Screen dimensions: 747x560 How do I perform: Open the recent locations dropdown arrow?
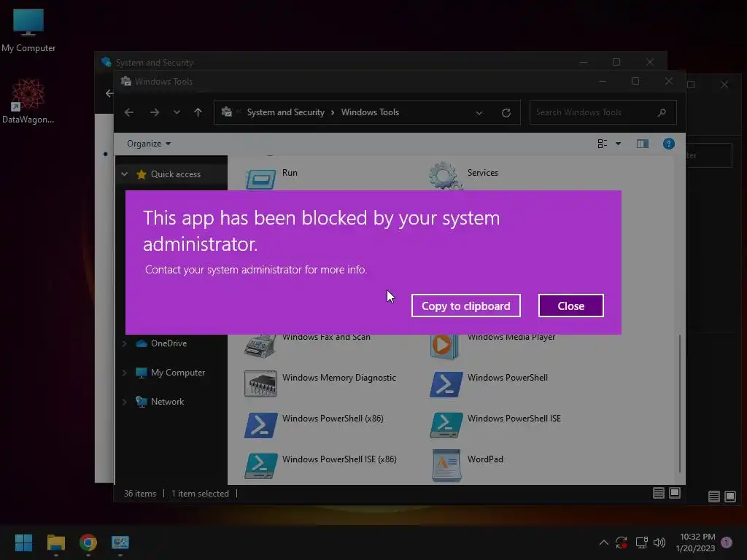point(177,112)
